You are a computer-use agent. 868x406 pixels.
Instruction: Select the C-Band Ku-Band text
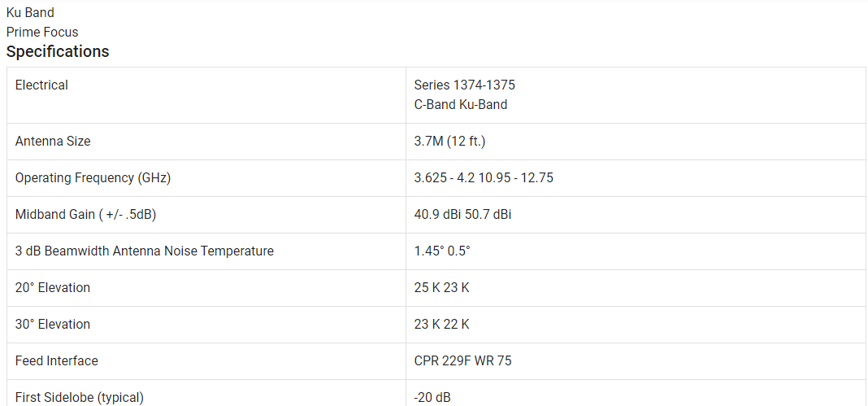coord(461,104)
